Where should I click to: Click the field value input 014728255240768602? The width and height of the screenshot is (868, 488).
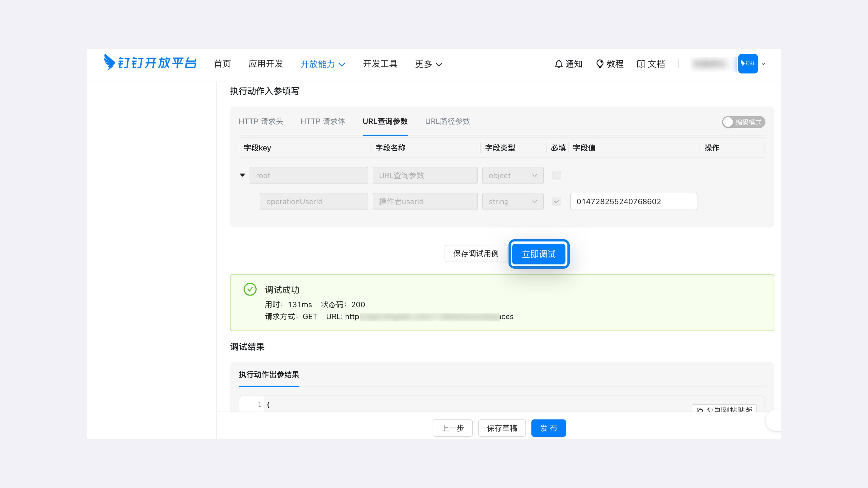pos(633,201)
